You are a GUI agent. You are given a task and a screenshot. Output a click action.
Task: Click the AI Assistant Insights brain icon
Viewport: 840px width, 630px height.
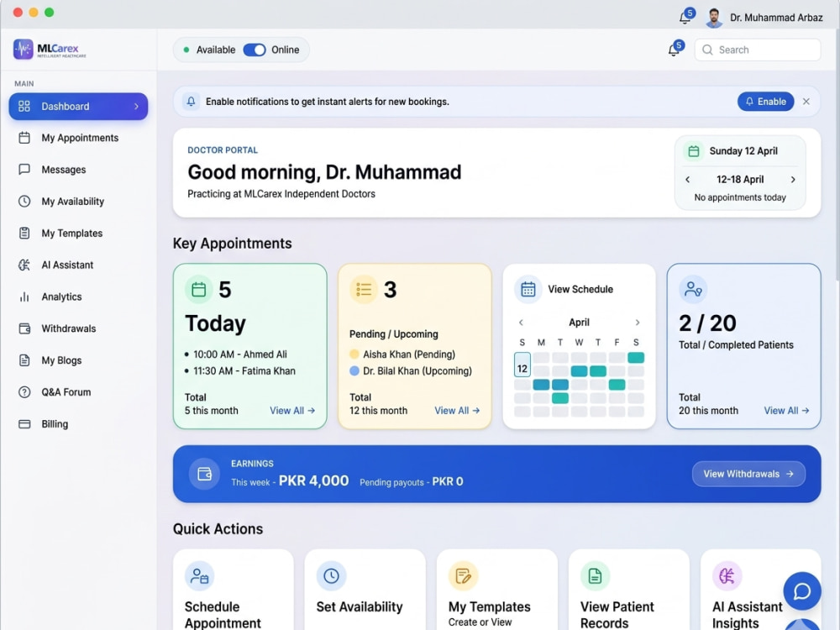[x=727, y=576]
